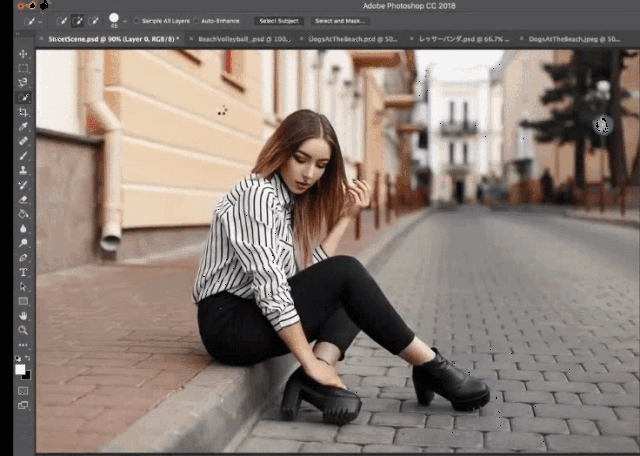Expand the toolbar double-arrow toggle
Viewport: 640px width, 456px height.
[18, 34]
